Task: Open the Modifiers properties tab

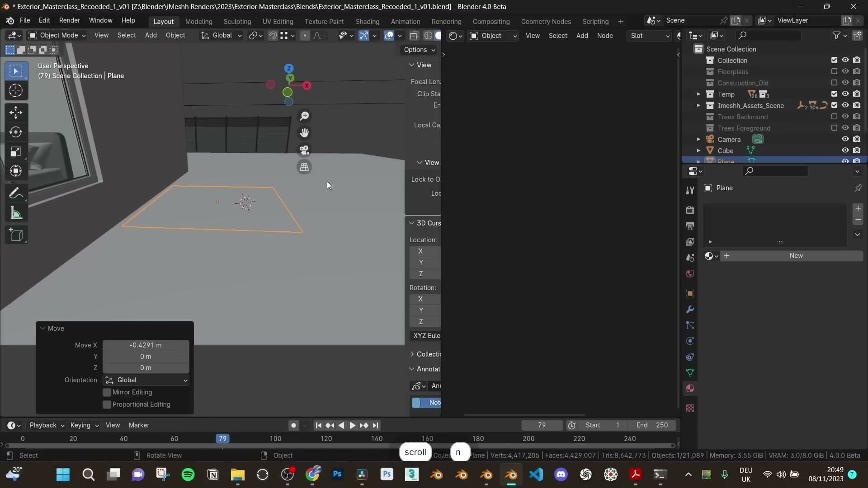Action: (x=690, y=310)
